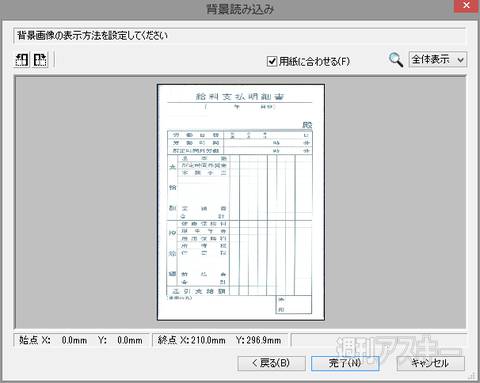Click the scanned payslip preview image
480x383 pixels.
[x=241, y=202]
